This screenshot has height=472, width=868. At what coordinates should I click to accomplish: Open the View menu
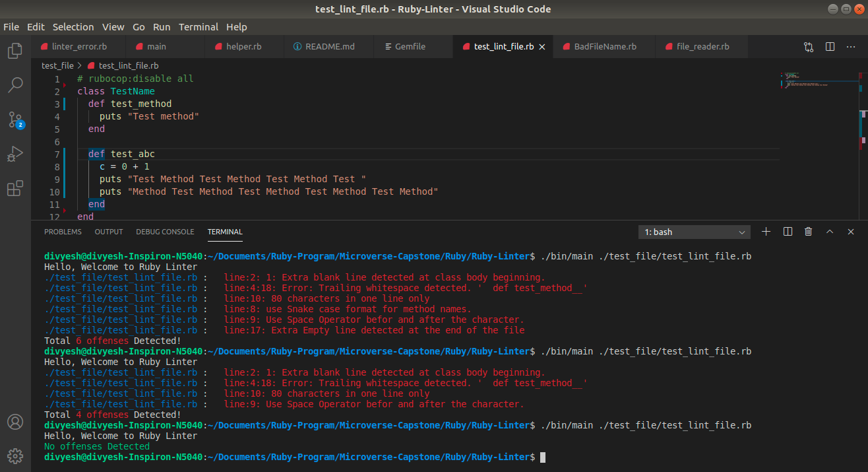(113, 27)
